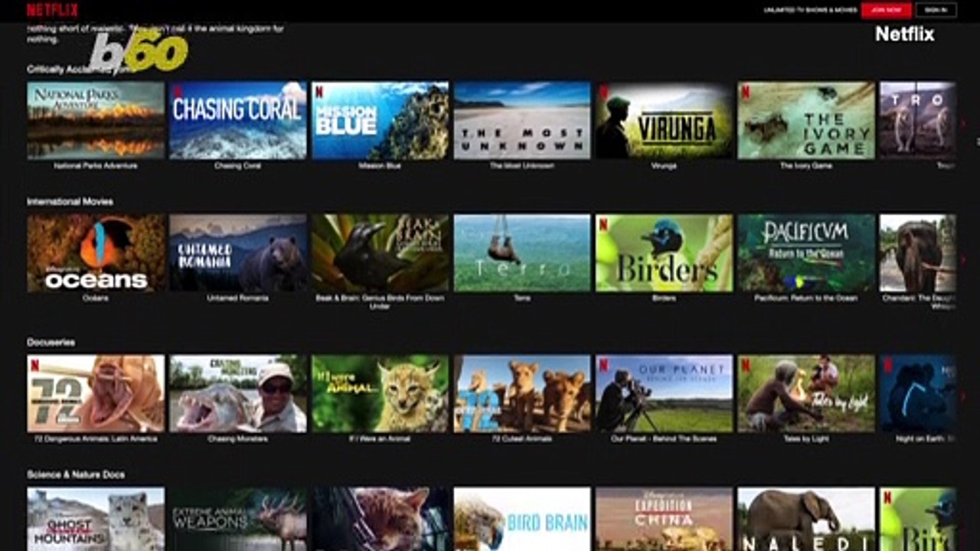This screenshot has width=980, height=551.
Task: Open the Naledi elephant thumbnail
Action: [x=806, y=520]
